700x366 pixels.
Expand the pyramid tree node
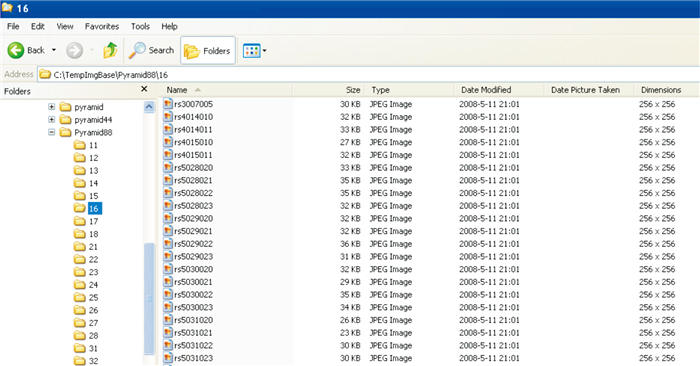point(52,107)
